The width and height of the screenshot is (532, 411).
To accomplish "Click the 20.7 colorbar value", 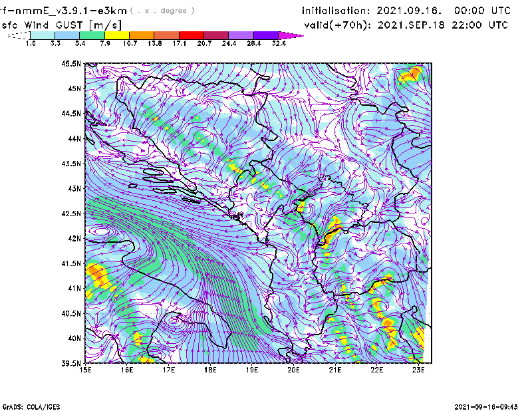I will tap(204, 43).
